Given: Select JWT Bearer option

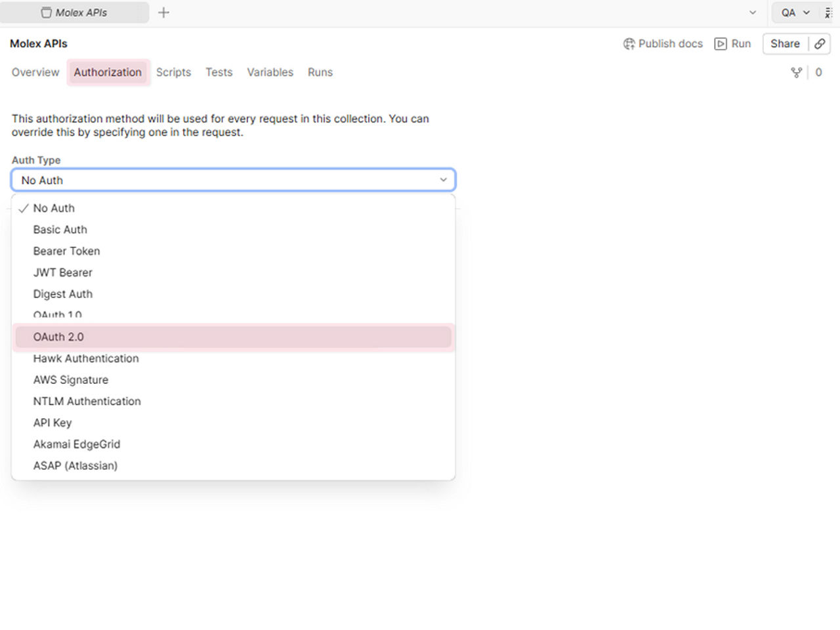Looking at the screenshot, I should point(234,272).
